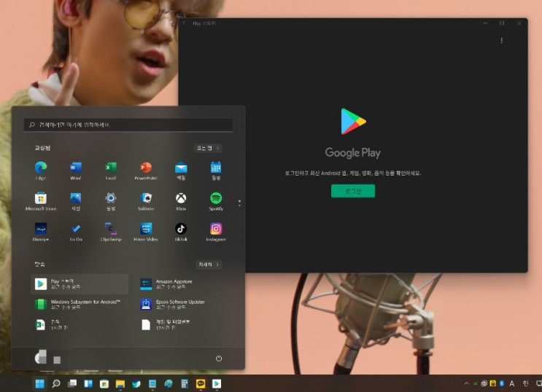Image resolution: width=542 pixels, height=392 pixels.
Task: Minimize the Play 스토어 window
Action: coord(485,23)
